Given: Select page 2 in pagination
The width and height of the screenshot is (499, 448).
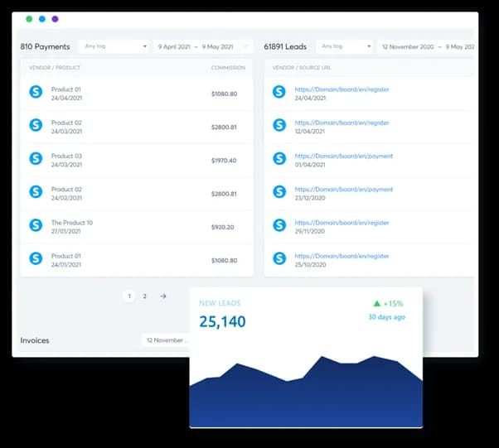Looking at the screenshot, I should [144, 296].
